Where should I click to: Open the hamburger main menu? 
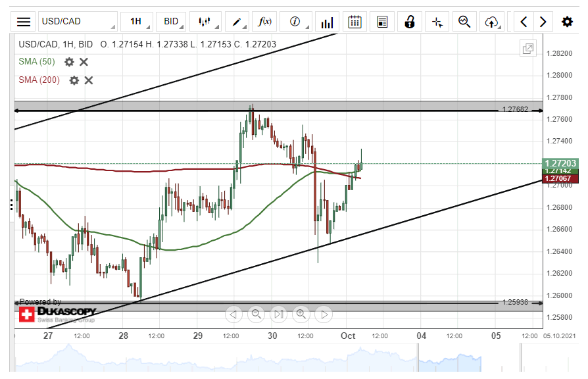click(23, 22)
